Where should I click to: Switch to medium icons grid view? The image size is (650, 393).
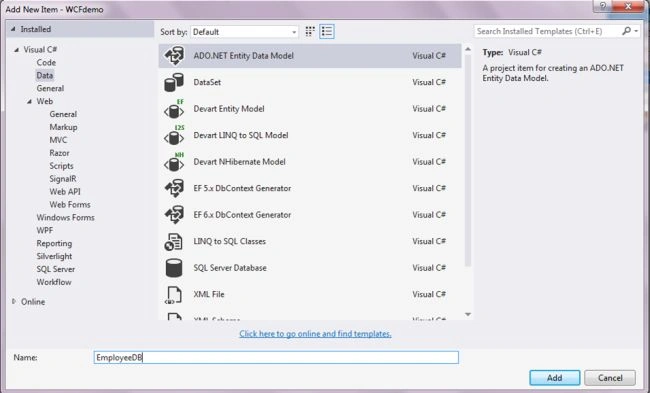click(310, 32)
